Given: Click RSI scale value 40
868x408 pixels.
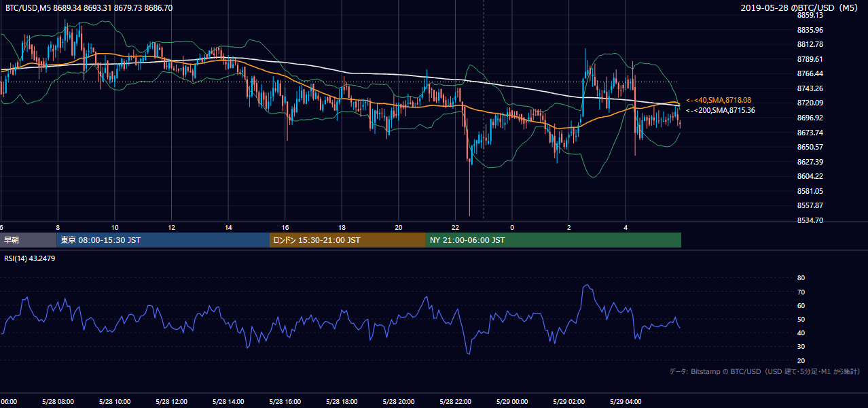Looking at the screenshot, I should pos(801,333).
